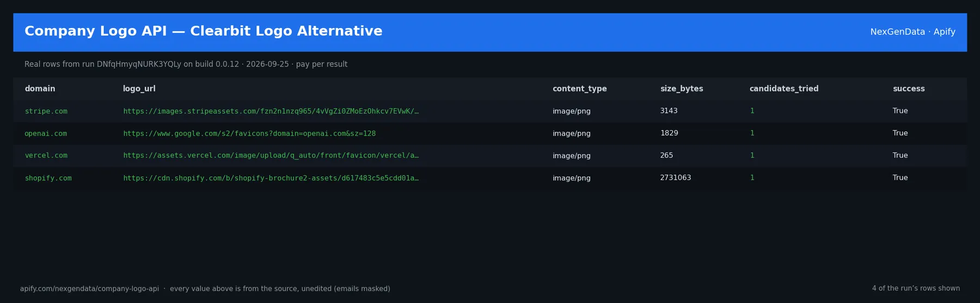The image size is (980, 303).
Task: Click candidates_tried value in openai.com row
Action: click(752, 133)
